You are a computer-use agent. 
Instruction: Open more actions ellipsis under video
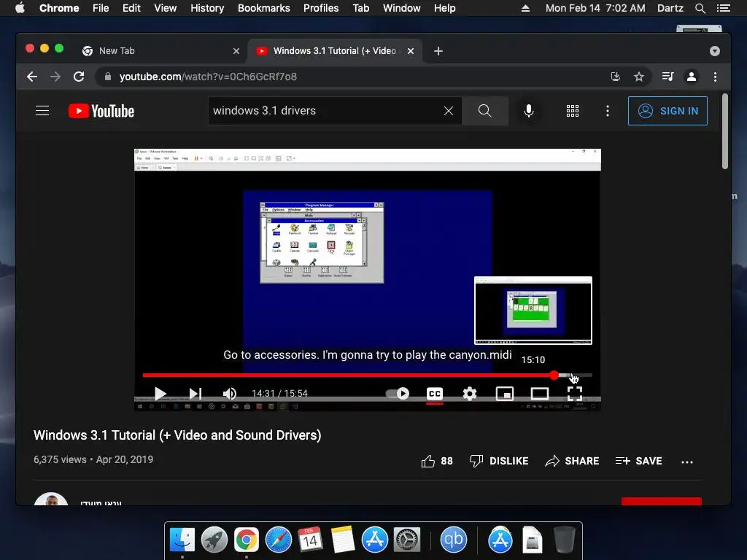click(x=687, y=462)
